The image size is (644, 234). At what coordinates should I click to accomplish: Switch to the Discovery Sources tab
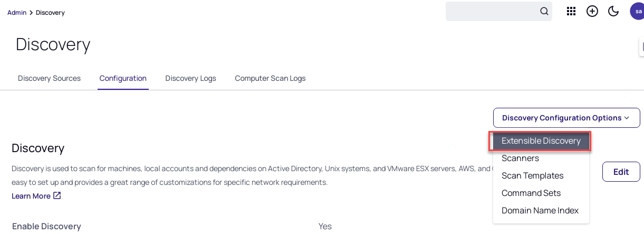49,78
